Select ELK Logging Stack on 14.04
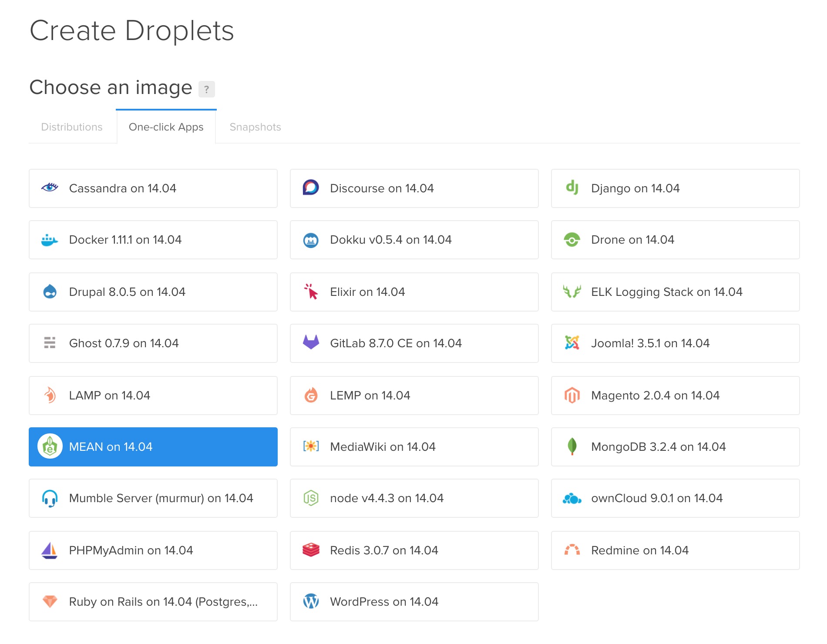827x644 pixels. pos(675,292)
